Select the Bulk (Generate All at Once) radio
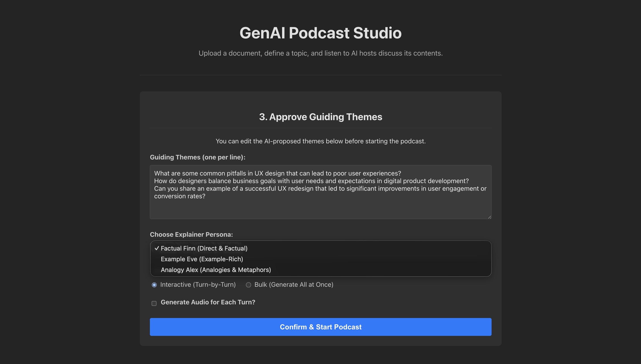The image size is (641, 364). click(x=248, y=285)
